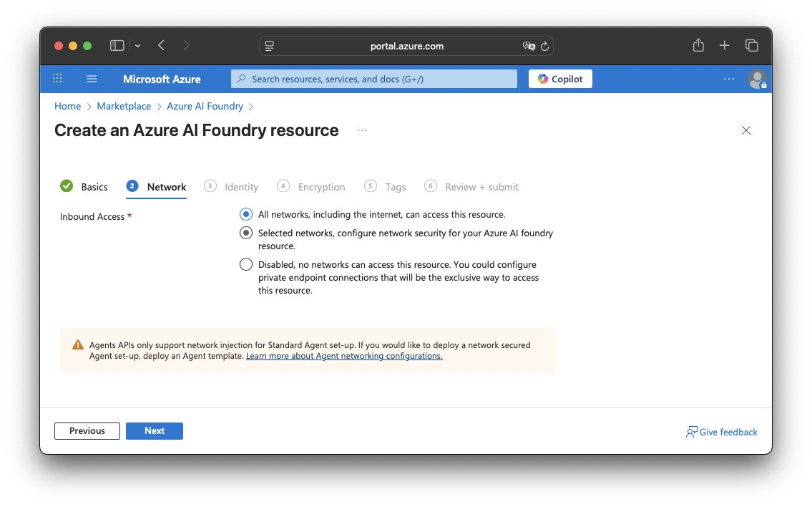Click the Microsoft Azure home title
Viewport: 812px width, 507px height.
[162, 79]
